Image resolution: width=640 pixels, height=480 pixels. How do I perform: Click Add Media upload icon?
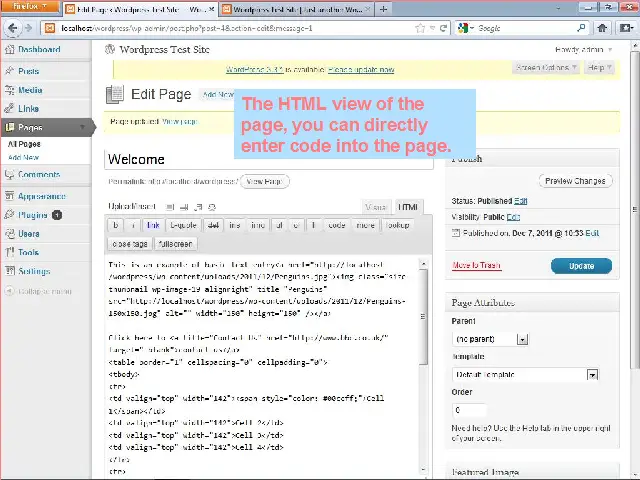click(x=212, y=207)
